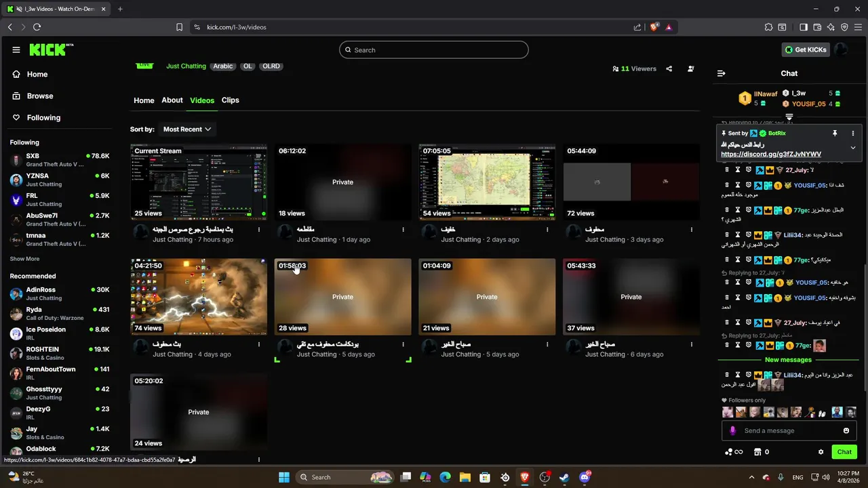
Task: Open Windows Start button
Action: [284, 477]
